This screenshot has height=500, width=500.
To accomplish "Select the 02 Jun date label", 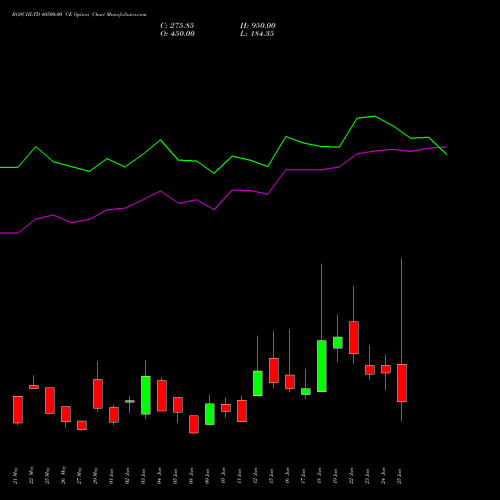I will 128,476.
